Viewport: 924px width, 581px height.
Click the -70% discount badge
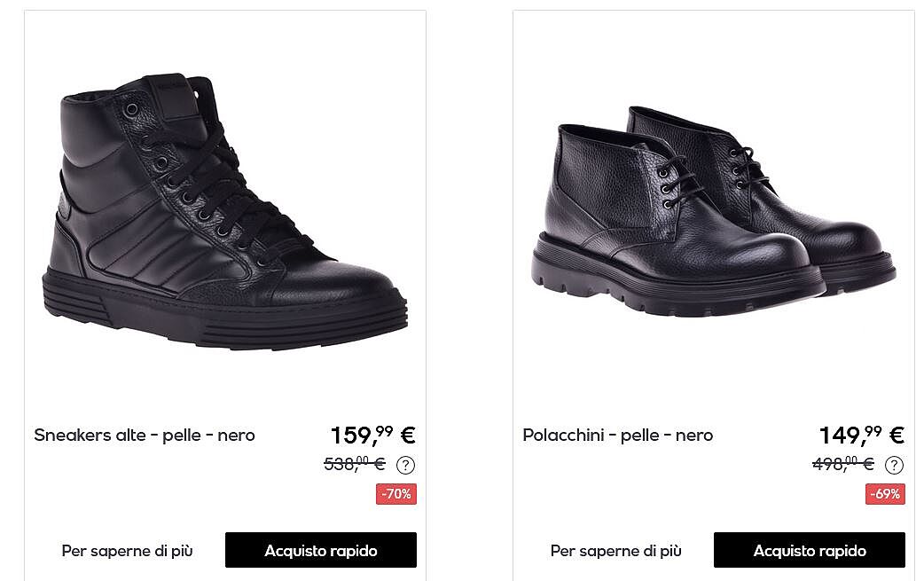point(396,494)
